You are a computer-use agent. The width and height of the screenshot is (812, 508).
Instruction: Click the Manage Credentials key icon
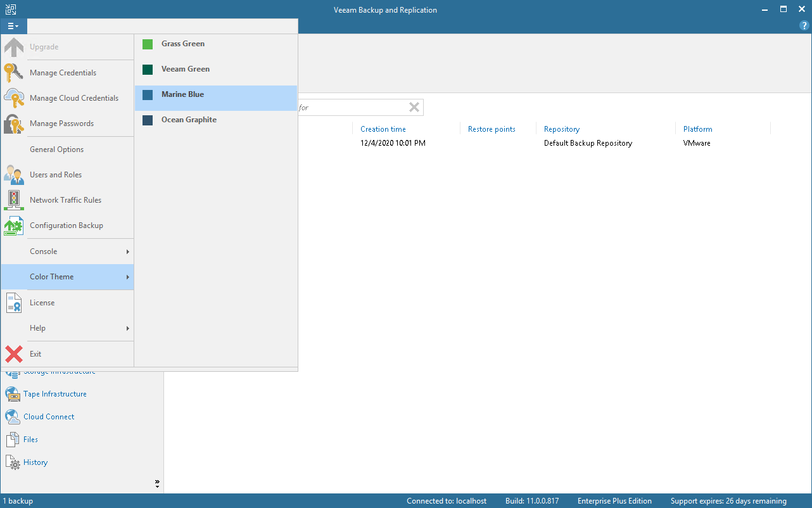point(14,73)
